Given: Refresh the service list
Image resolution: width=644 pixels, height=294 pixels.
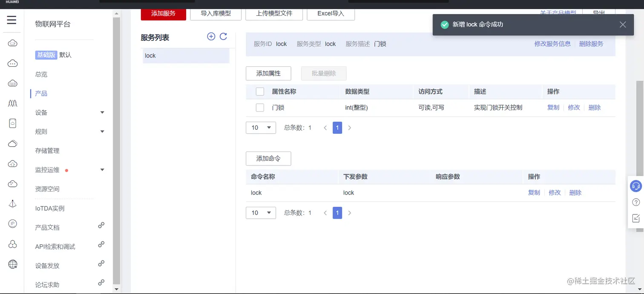Looking at the screenshot, I should [223, 37].
